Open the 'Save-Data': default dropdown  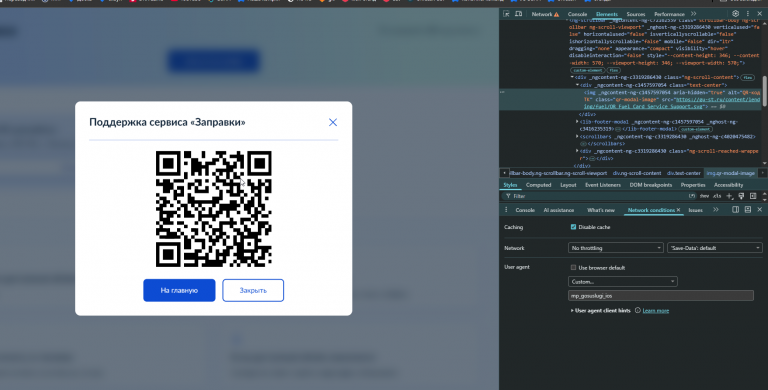click(x=715, y=248)
